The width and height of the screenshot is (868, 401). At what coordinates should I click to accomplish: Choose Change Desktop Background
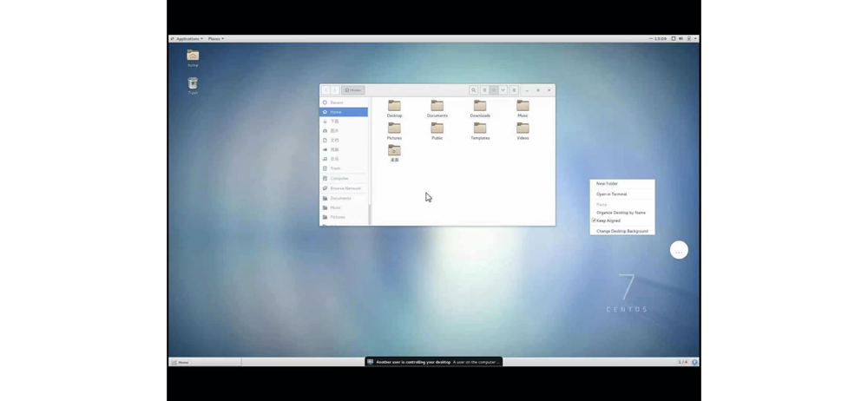[622, 231]
